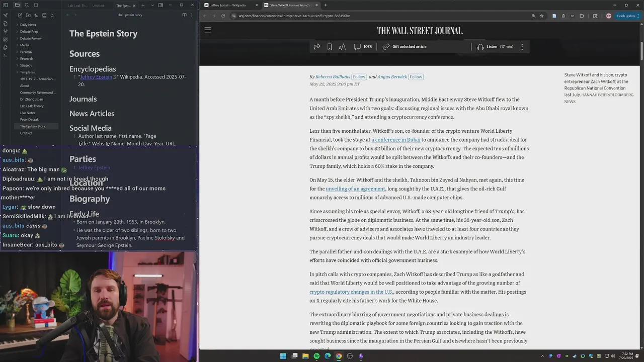
Task: Switch to the Untitled Obsidian tab
Action: [98, 6]
